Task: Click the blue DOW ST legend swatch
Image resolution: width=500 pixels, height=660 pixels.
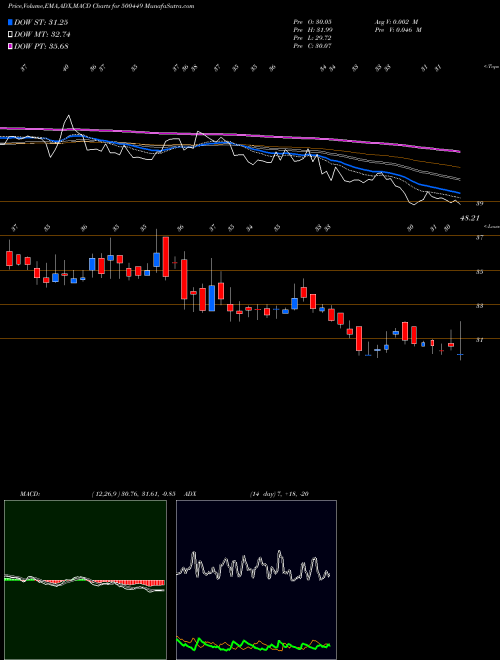Action: tap(10, 22)
